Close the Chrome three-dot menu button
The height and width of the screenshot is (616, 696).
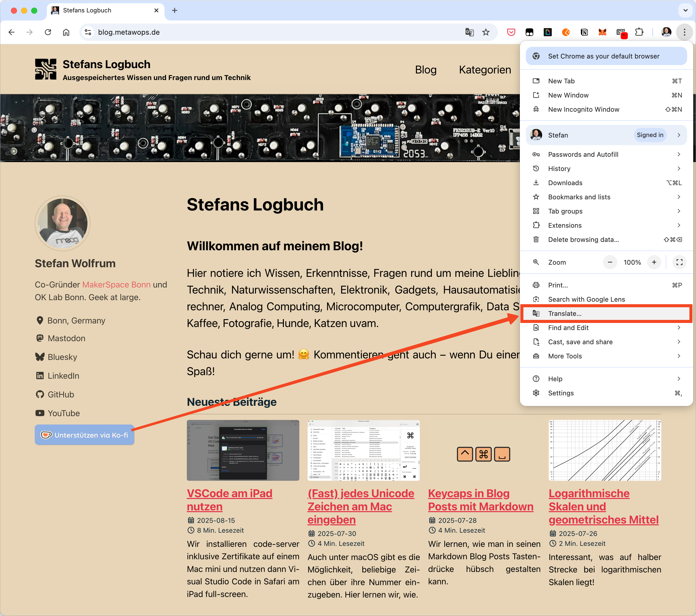click(684, 32)
